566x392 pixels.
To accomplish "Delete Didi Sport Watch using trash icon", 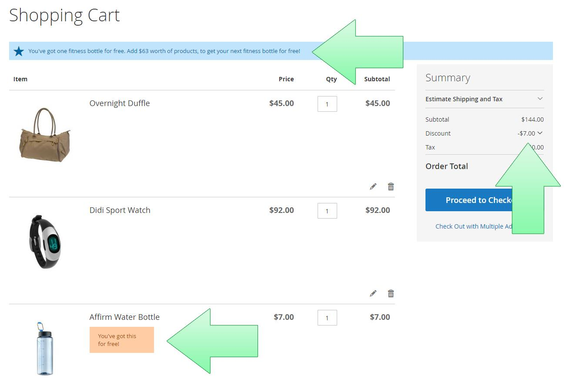I will click(x=391, y=293).
